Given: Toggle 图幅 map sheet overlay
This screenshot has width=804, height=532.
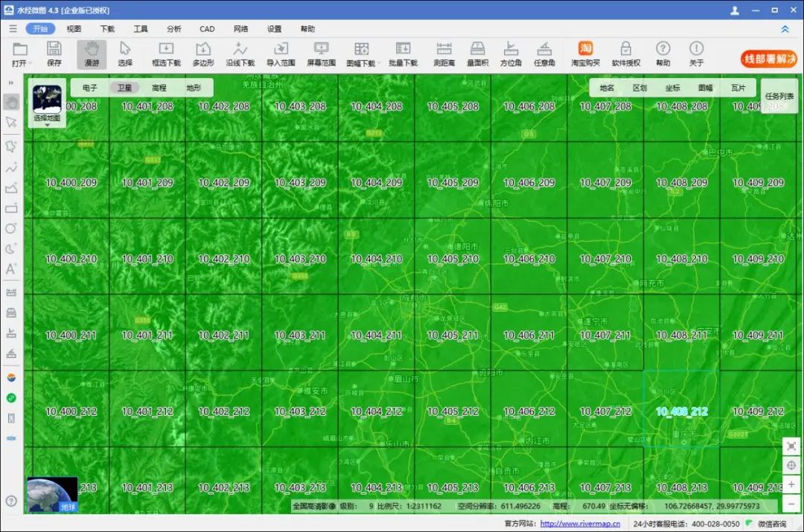Looking at the screenshot, I should (706, 88).
